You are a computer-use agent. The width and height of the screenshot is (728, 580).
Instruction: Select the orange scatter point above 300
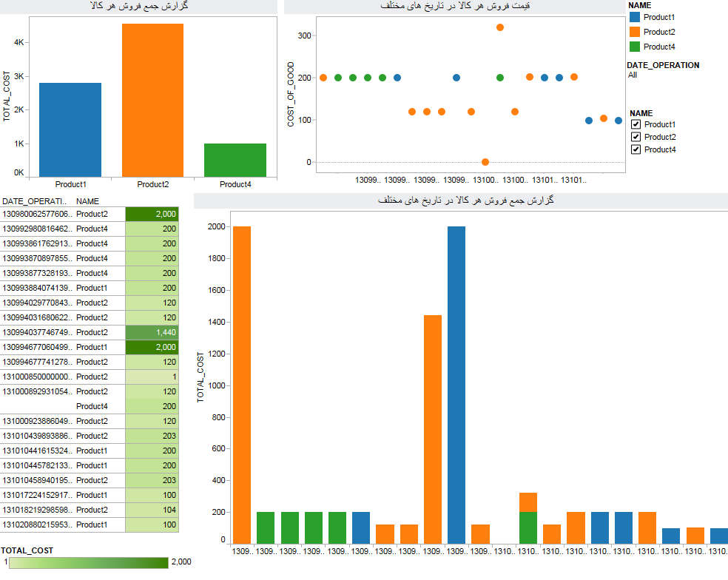pos(500,27)
